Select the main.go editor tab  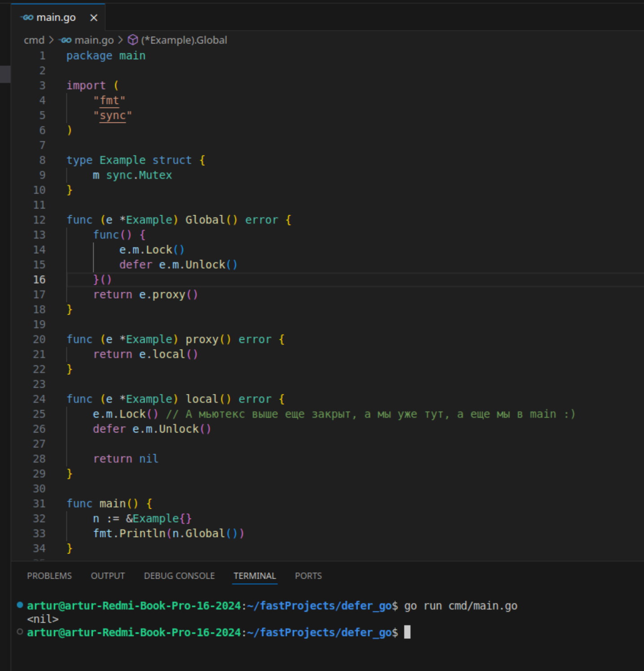(x=58, y=17)
